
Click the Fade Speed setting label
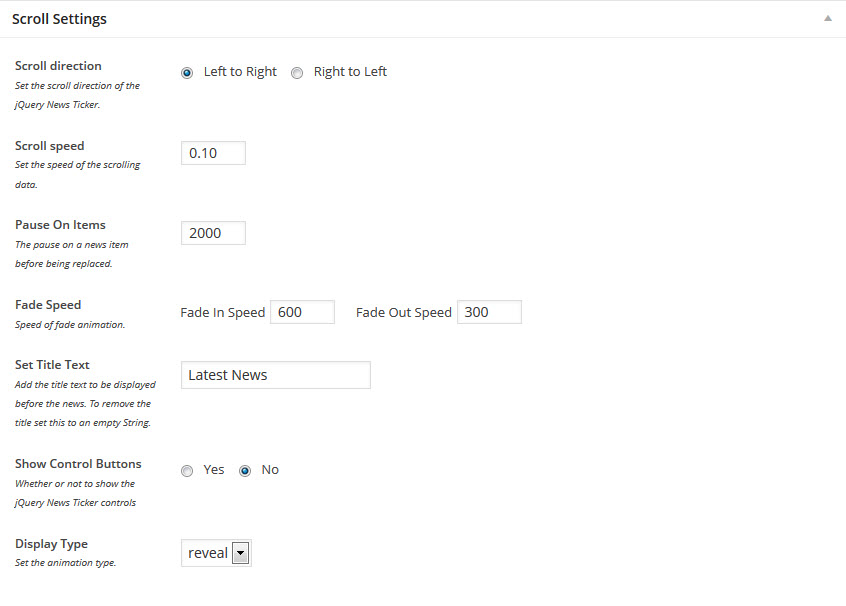[x=48, y=304]
